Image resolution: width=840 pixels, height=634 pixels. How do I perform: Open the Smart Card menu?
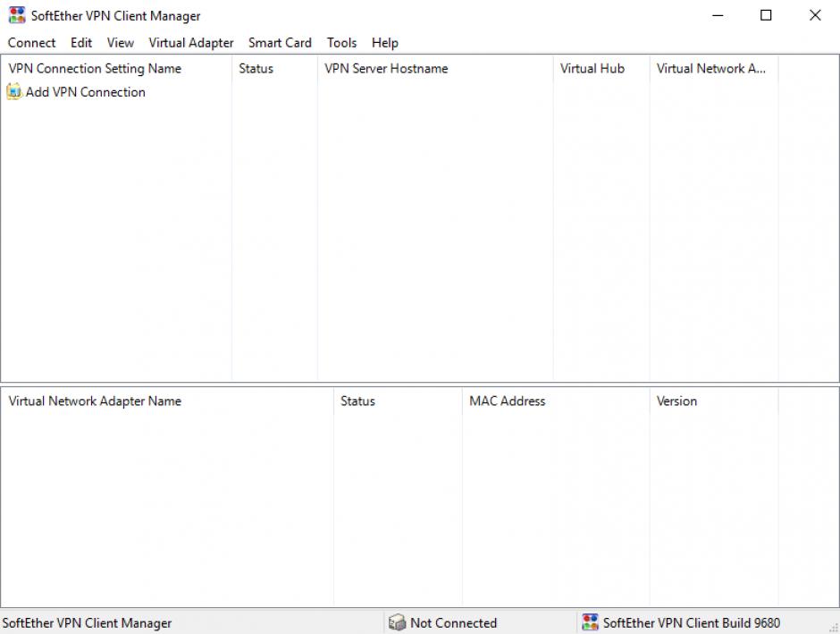point(280,43)
